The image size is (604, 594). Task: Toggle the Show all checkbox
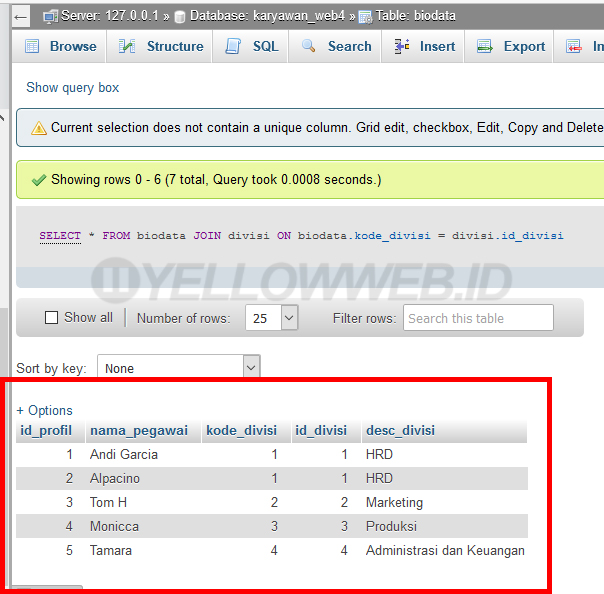tap(52, 318)
